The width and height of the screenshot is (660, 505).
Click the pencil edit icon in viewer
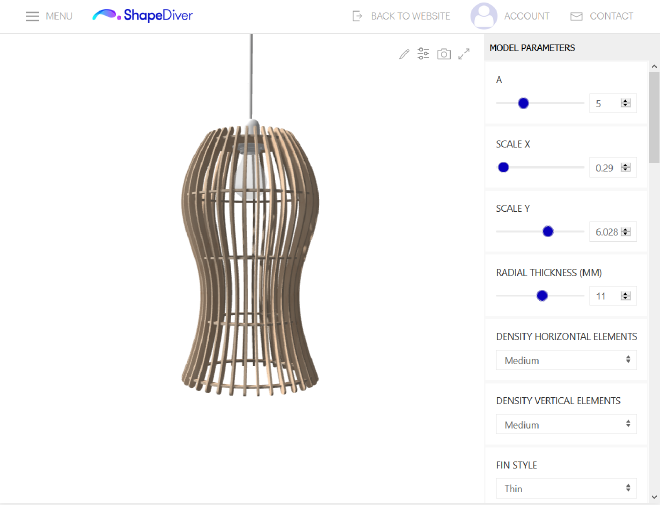coord(404,54)
